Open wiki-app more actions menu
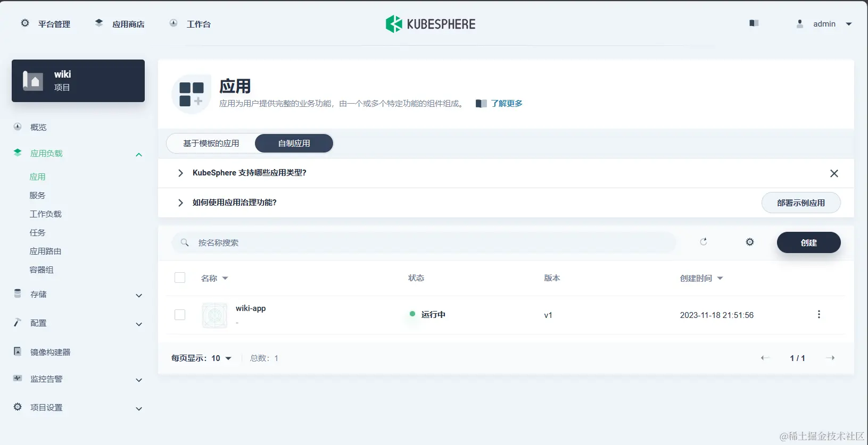This screenshot has width=868, height=445. tap(819, 314)
